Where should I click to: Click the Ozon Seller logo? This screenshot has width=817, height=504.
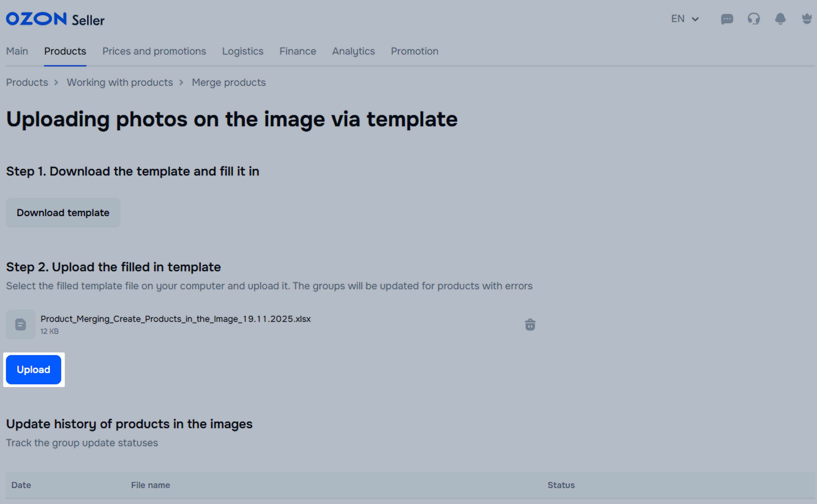(55, 19)
